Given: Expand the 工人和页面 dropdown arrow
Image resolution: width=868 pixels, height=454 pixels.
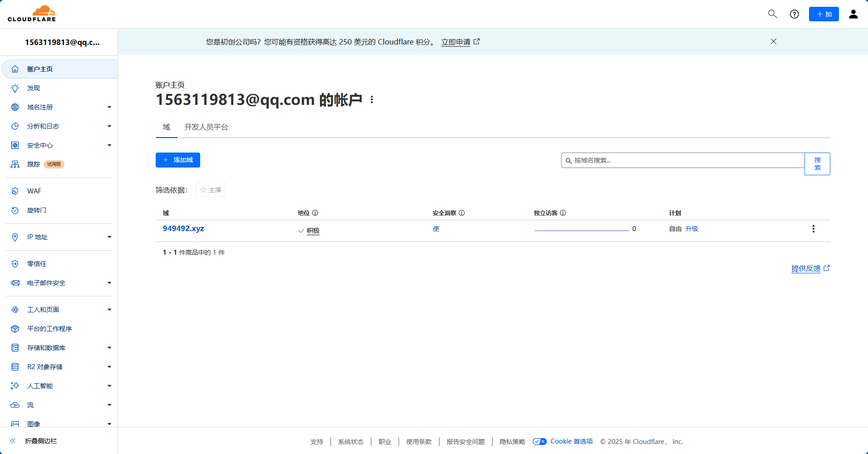Looking at the screenshot, I should pyautogui.click(x=109, y=310).
